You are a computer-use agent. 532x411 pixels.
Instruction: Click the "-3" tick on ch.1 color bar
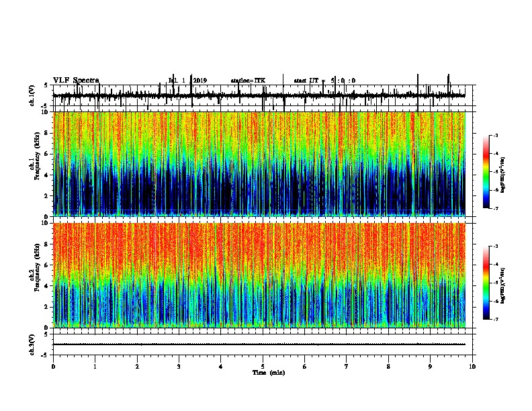tap(496, 135)
